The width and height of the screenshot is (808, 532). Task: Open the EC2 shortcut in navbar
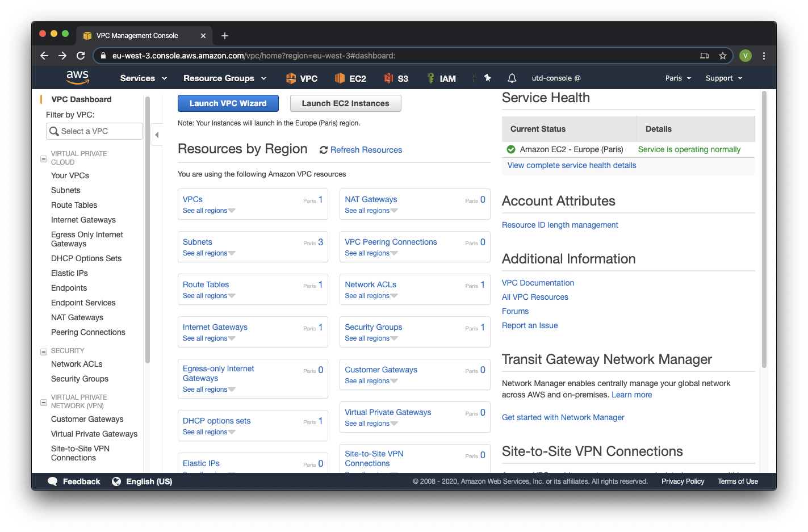click(350, 78)
